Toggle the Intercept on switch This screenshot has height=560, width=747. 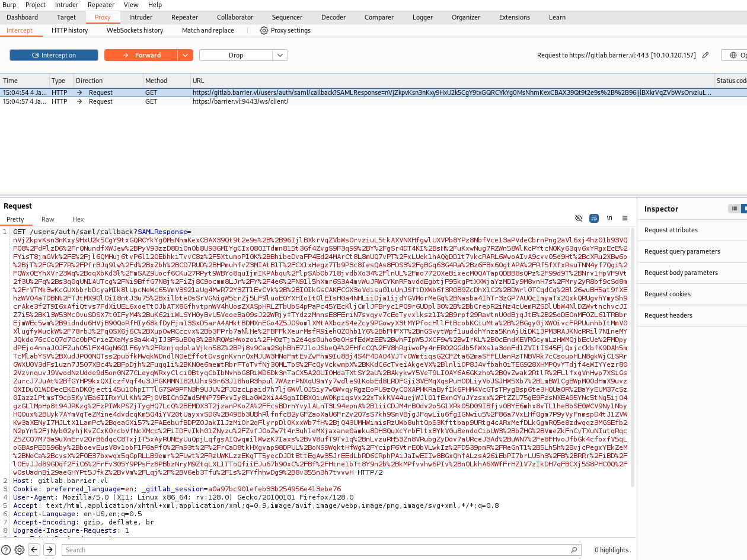coord(54,55)
